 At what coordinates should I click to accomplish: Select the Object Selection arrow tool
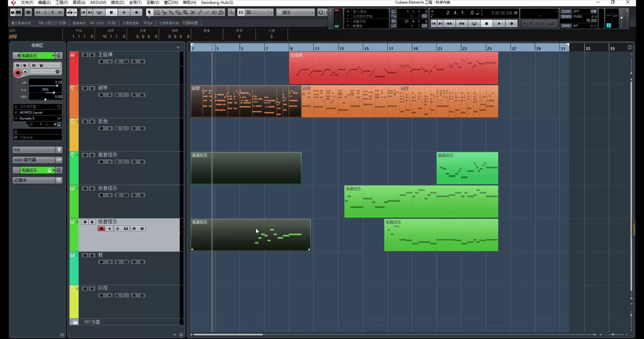point(149,12)
